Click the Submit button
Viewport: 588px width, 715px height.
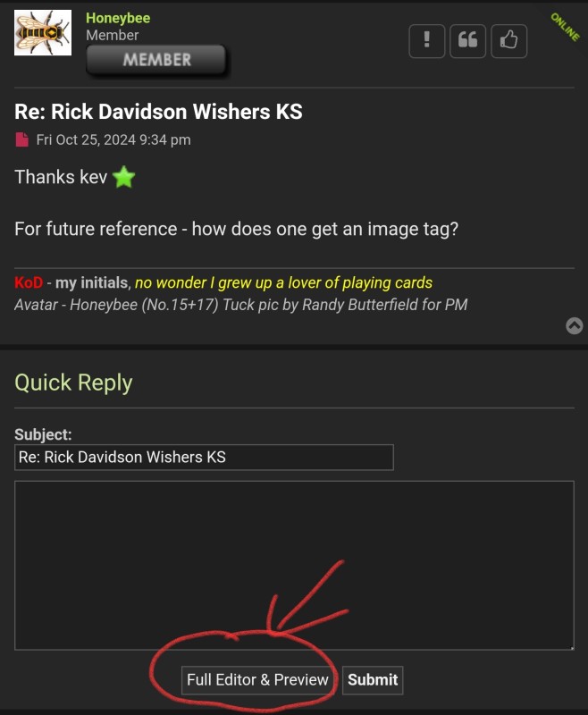coord(373,680)
